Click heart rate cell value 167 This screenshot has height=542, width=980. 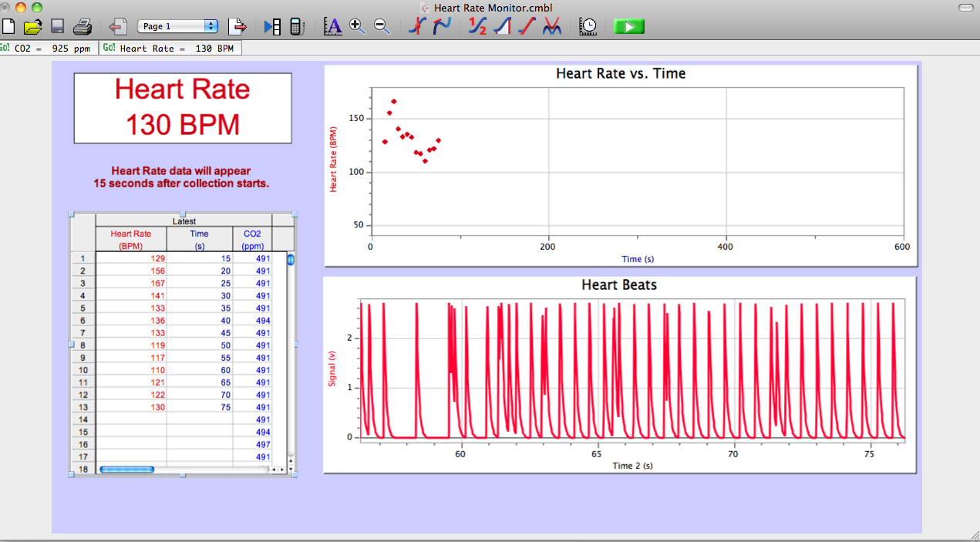pyautogui.click(x=131, y=283)
